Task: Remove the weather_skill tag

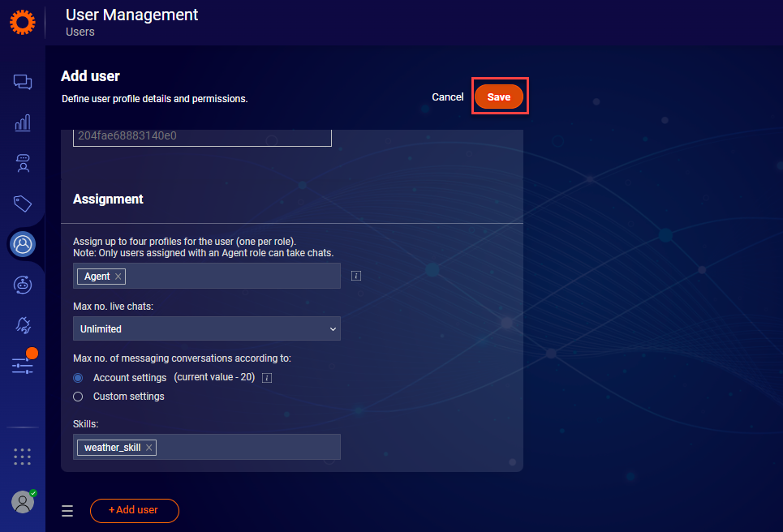Action: 148,448
